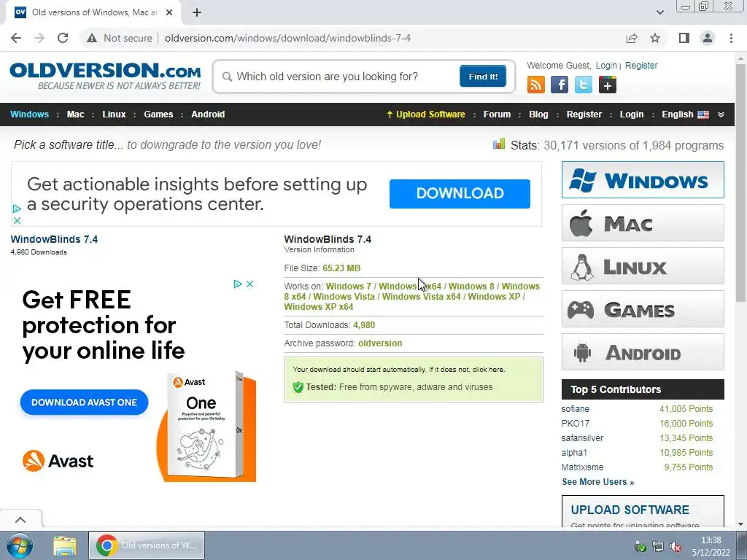Click the stats bar chart icon
This screenshot has height=560, width=747.
pyautogui.click(x=499, y=144)
